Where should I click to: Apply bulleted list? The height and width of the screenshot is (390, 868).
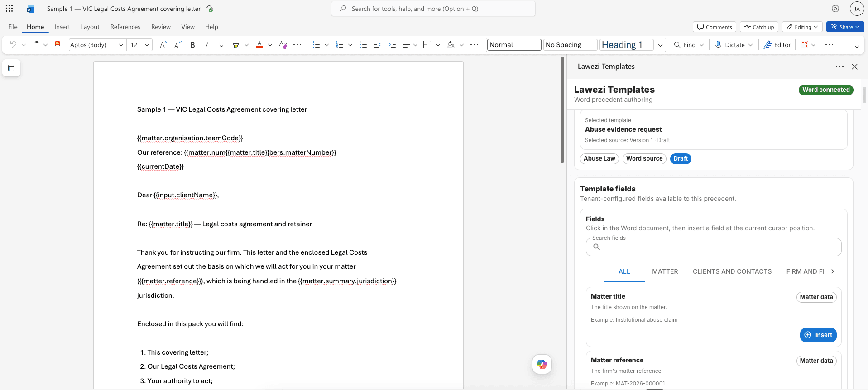316,45
